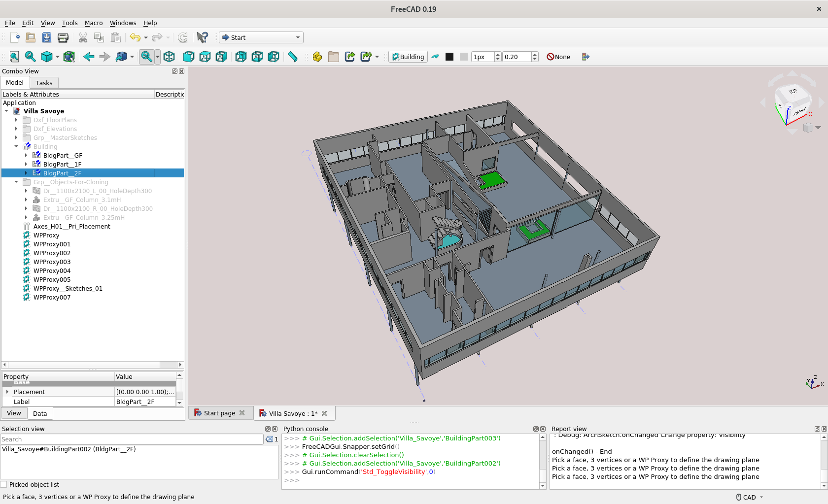Undo the last action
Image resolution: width=828 pixels, height=504 pixels.
(135, 37)
